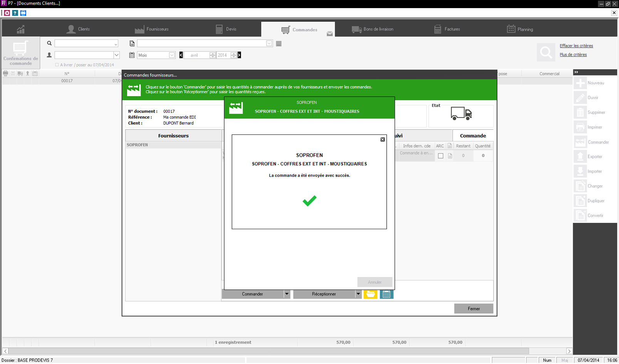
Task: Open the Fournisseurs tab
Action: tap(152, 29)
